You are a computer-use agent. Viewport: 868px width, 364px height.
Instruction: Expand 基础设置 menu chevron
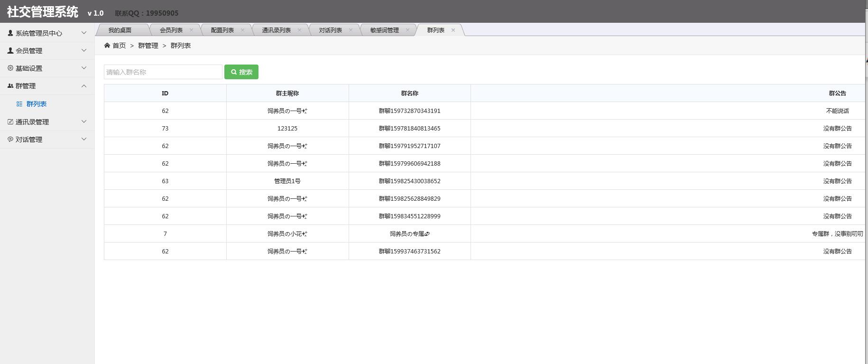tap(84, 68)
